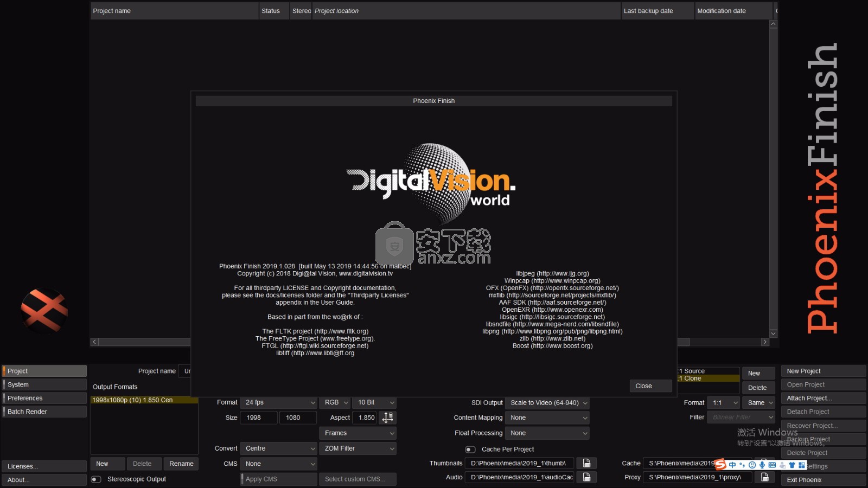This screenshot has height=488, width=868.
Task: Click the Size width field 1998
Action: [259, 418]
